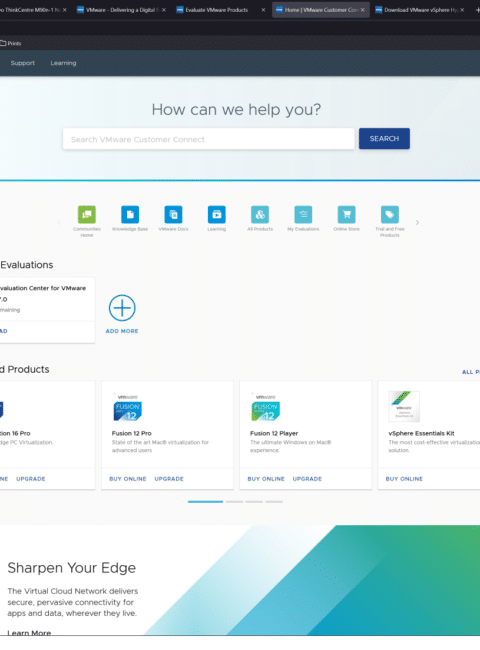Click the vSphere Essentials Kit product title
The image size is (480, 650).
pos(421,433)
